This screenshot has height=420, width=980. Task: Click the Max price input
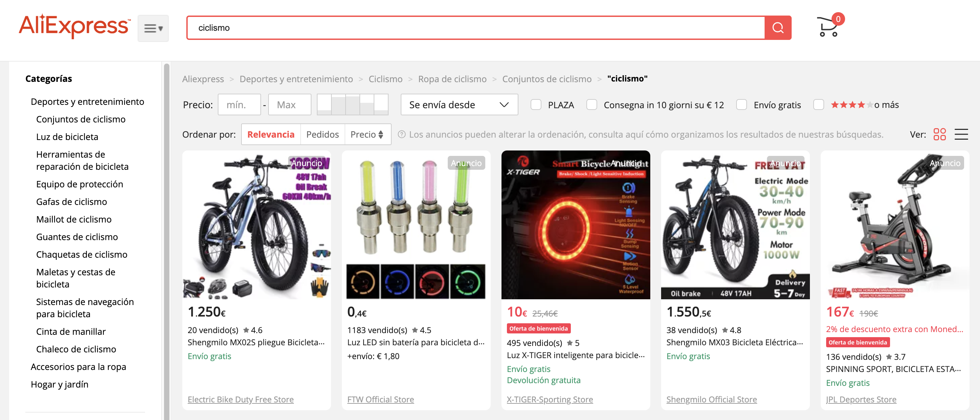point(289,104)
